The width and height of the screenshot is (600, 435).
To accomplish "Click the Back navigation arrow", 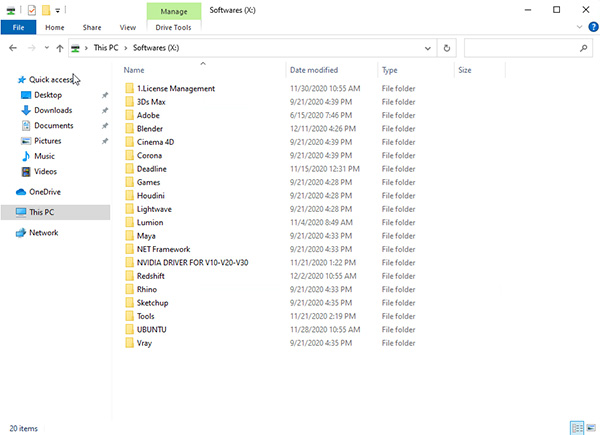I will [x=13, y=48].
